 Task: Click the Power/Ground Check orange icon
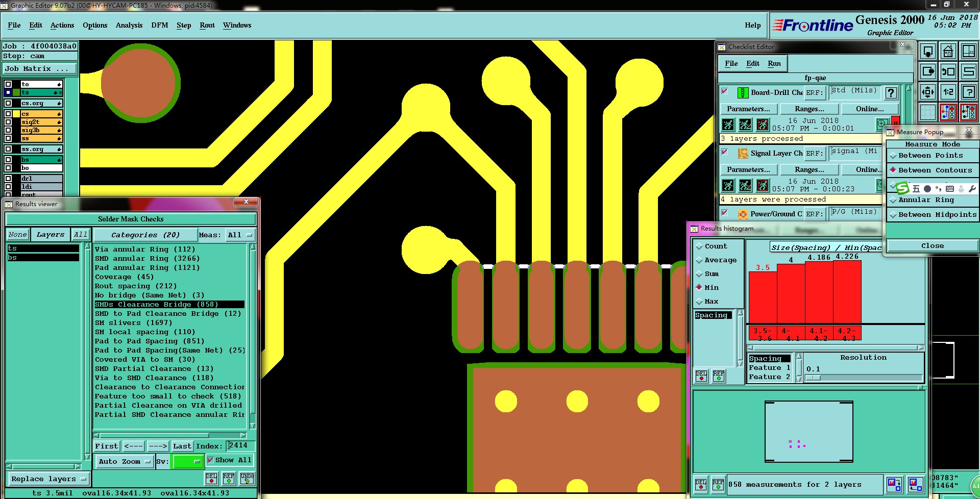tap(743, 214)
